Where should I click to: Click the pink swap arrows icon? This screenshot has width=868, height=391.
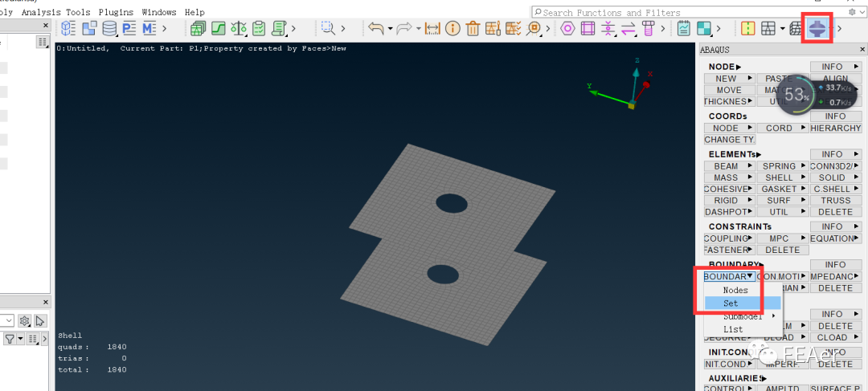[x=628, y=28]
